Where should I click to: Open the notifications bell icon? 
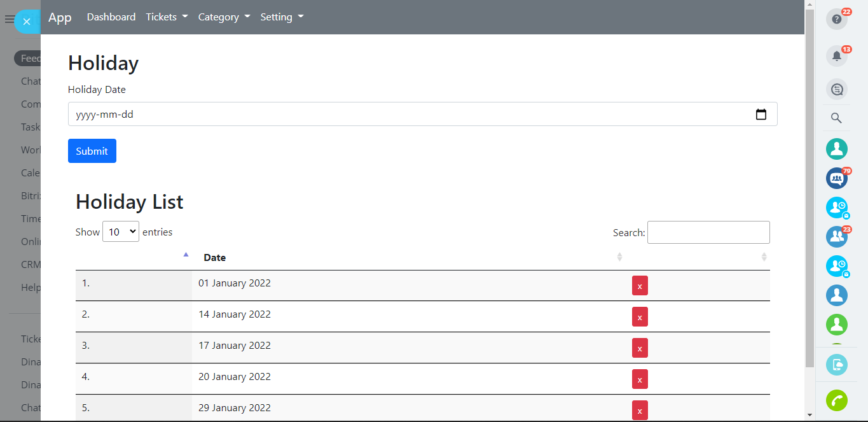pos(836,56)
